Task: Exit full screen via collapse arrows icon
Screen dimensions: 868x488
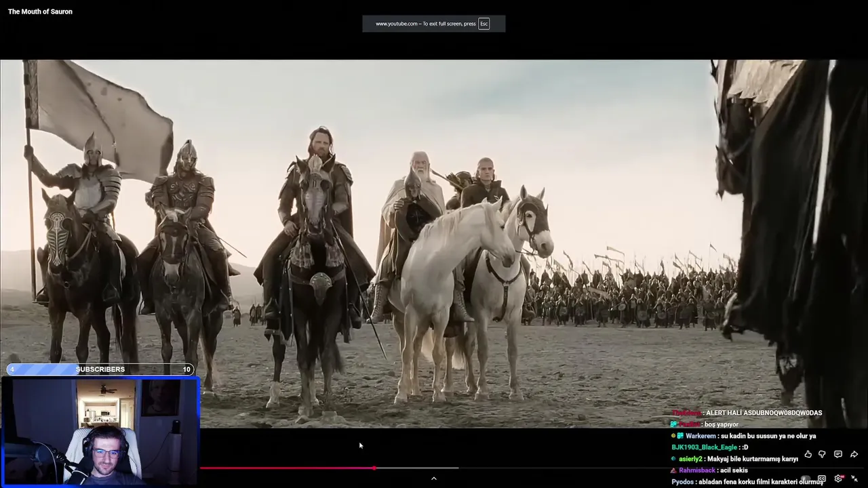Action: coord(854,479)
